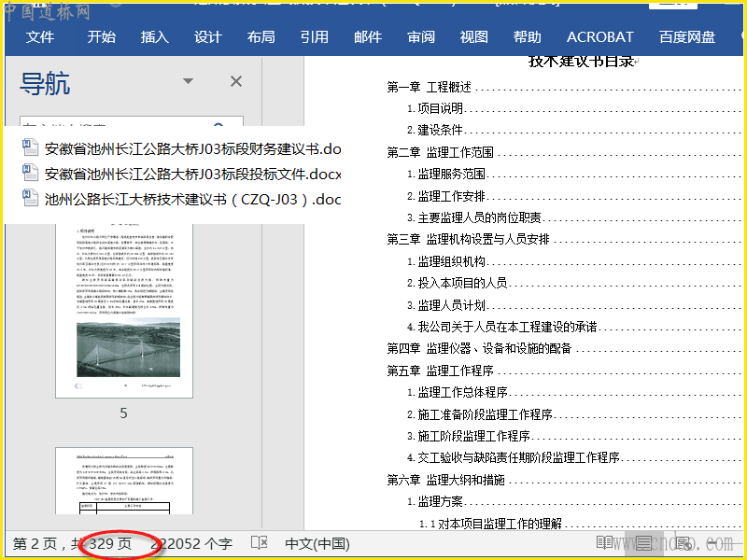Open the 文件 menu tab
747x560 pixels.
(39, 36)
